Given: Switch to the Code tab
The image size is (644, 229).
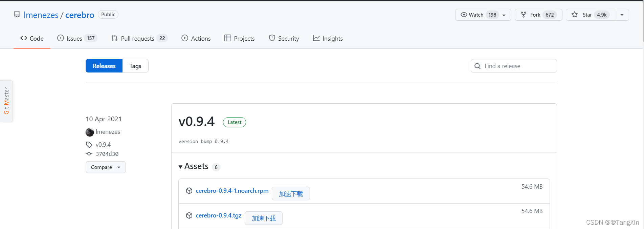Looking at the screenshot, I should [x=32, y=39].
